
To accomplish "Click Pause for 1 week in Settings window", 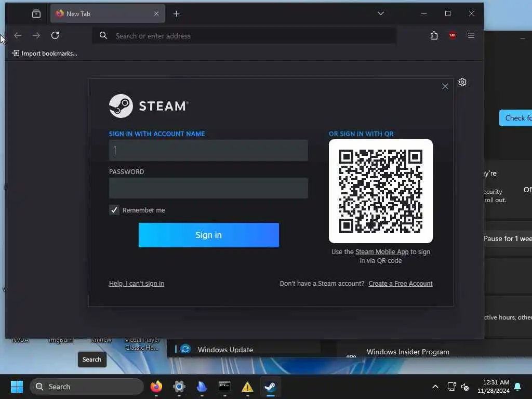I will coord(508,238).
